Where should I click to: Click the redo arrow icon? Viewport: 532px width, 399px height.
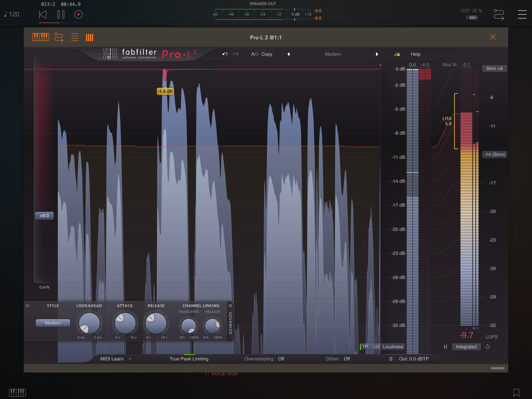236,54
